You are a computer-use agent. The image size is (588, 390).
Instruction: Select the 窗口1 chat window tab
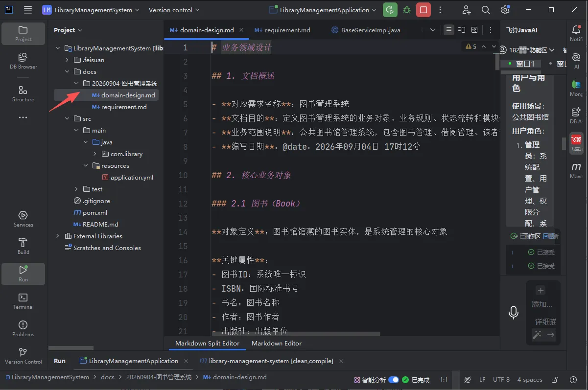coord(522,64)
